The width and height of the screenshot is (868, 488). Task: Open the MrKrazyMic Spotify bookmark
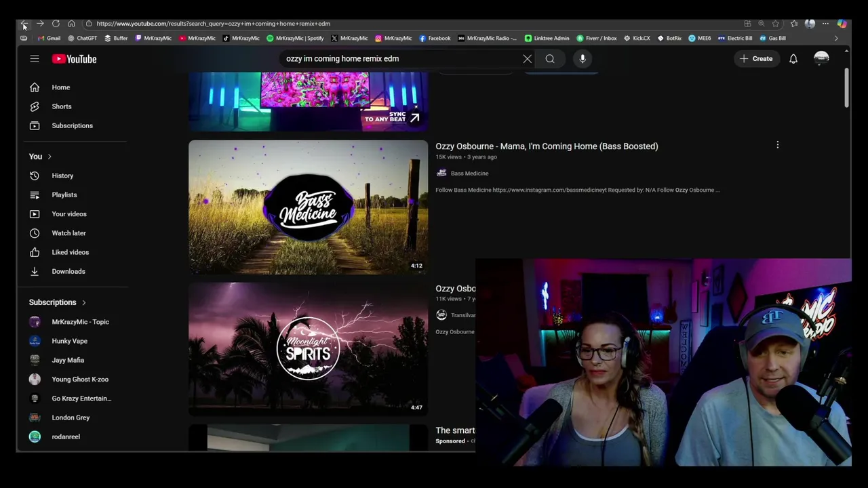295,39
